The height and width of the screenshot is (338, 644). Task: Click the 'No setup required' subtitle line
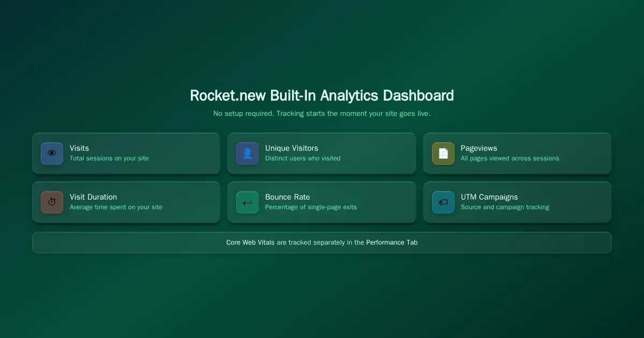(x=322, y=114)
